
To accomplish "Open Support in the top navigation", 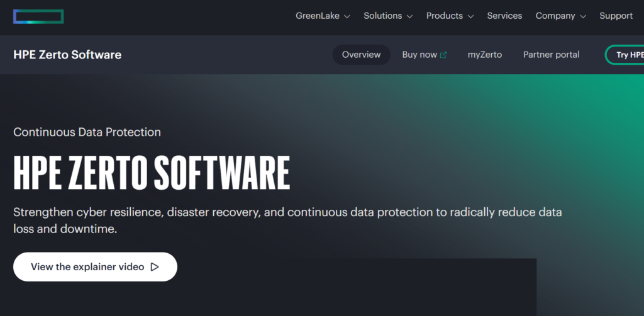I will coord(616,16).
